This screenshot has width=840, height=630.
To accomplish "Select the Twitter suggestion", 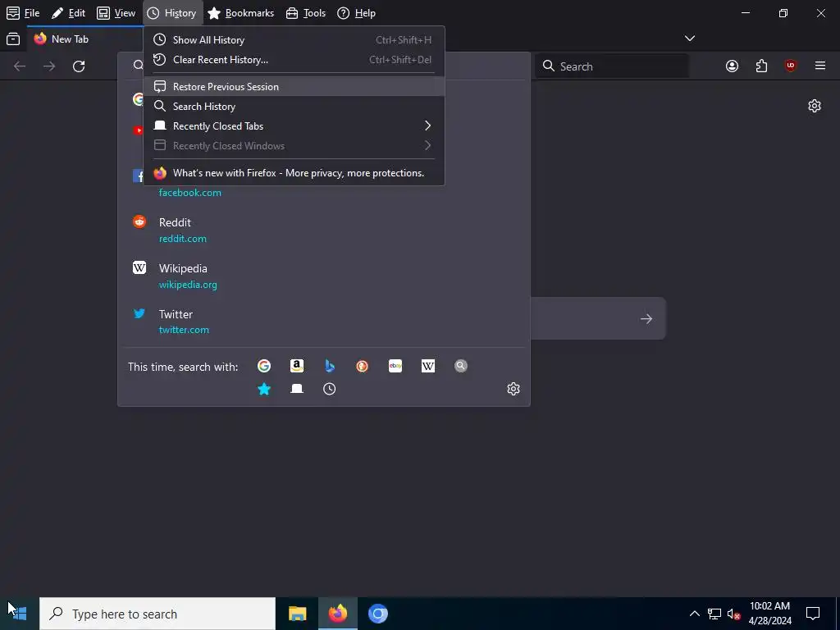I will [x=323, y=322].
